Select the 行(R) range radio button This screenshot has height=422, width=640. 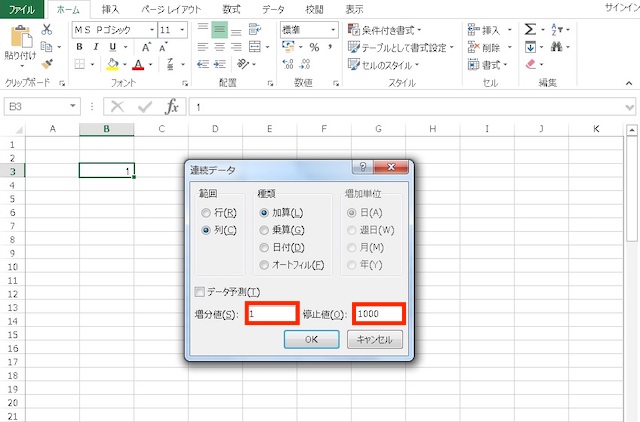(x=207, y=212)
